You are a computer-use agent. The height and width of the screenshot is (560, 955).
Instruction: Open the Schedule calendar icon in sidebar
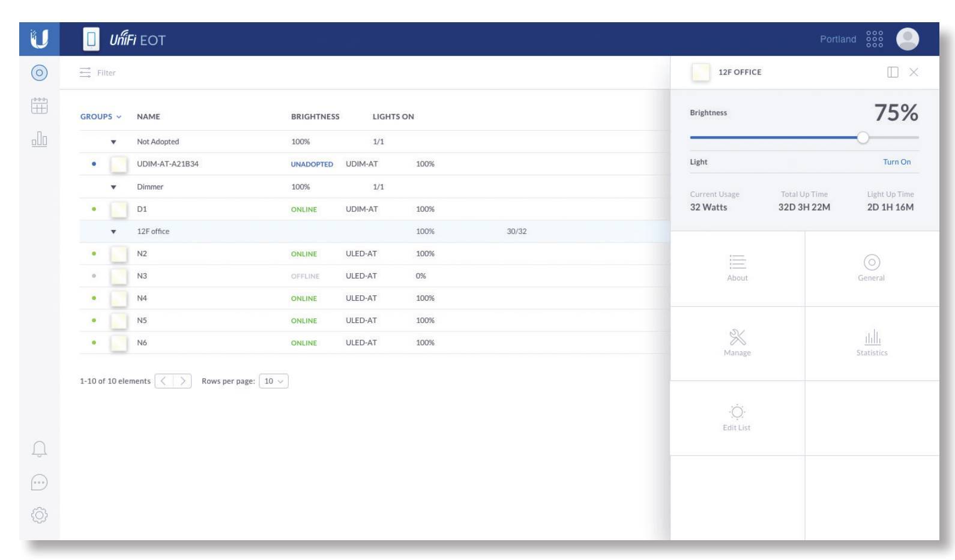[x=39, y=106]
